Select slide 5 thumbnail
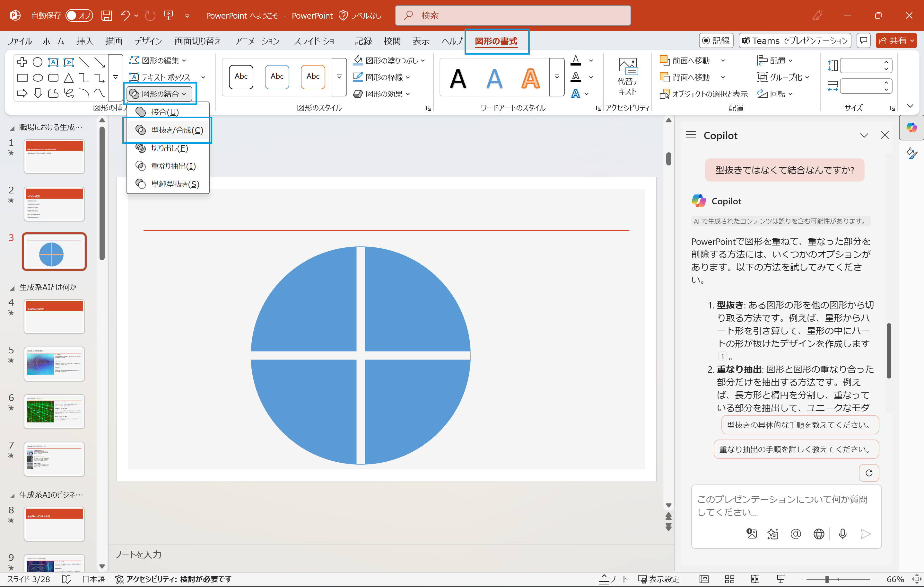This screenshot has width=924, height=587. click(x=54, y=364)
